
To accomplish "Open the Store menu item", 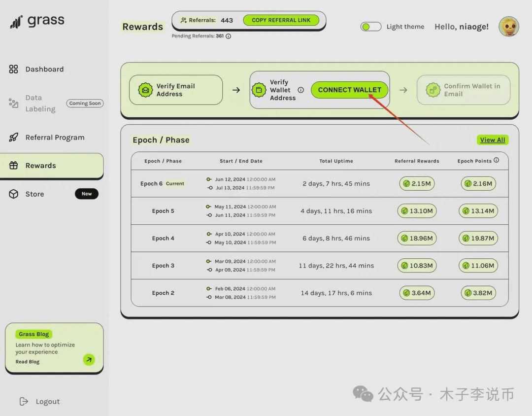I will point(34,194).
